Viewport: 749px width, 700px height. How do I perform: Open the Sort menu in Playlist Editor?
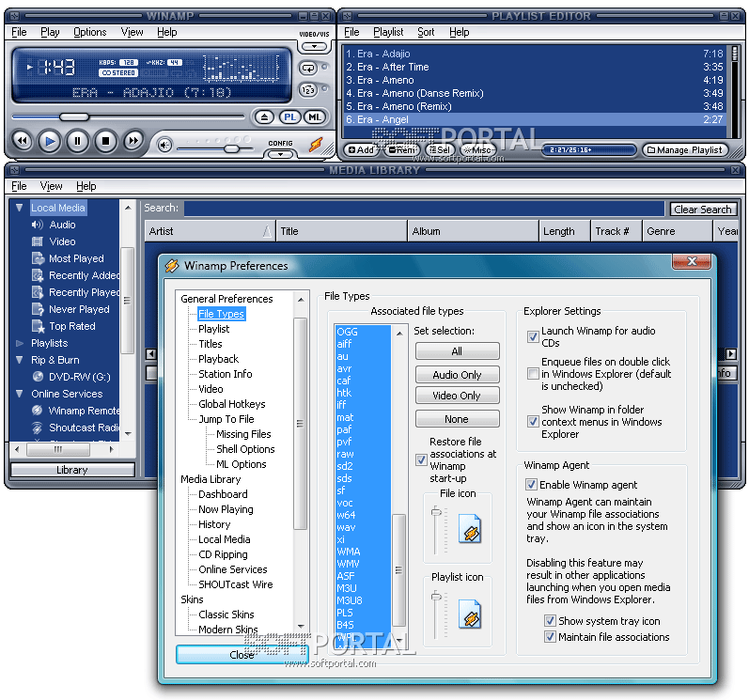(426, 32)
